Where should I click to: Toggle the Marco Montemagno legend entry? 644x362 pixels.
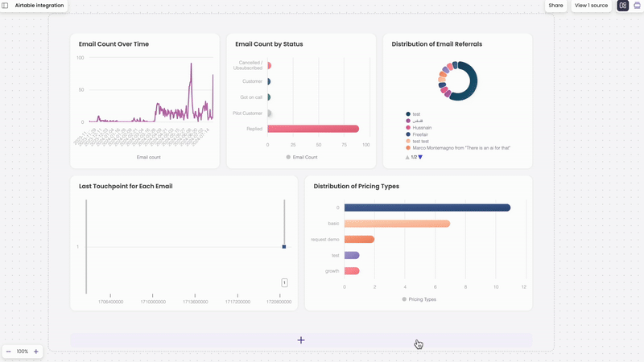click(x=458, y=148)
